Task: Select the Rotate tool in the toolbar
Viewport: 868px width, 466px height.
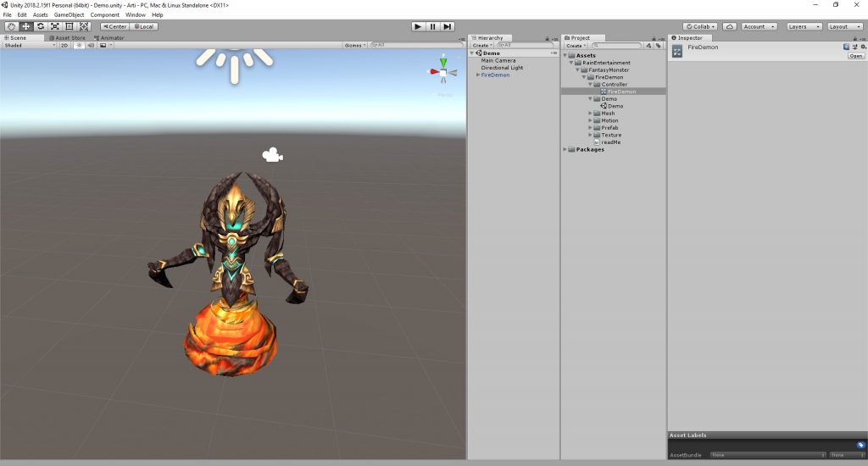Action: [x=40, y=26]
